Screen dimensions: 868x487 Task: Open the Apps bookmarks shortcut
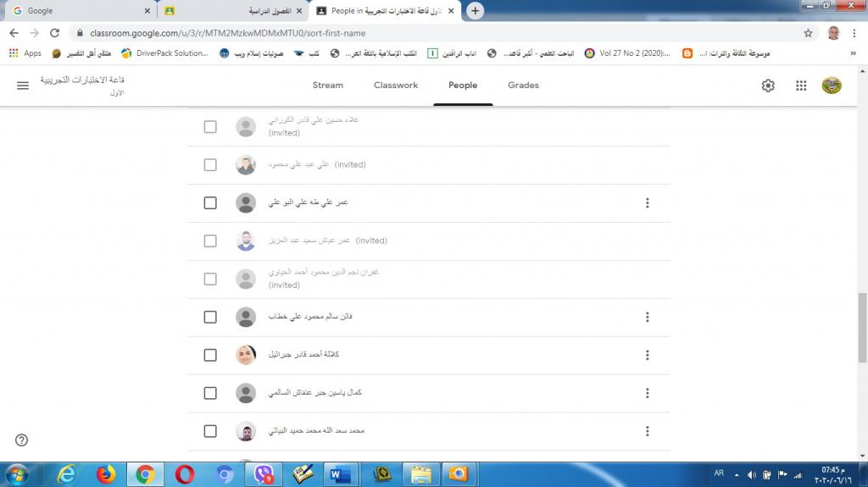(x=25, y=53)
